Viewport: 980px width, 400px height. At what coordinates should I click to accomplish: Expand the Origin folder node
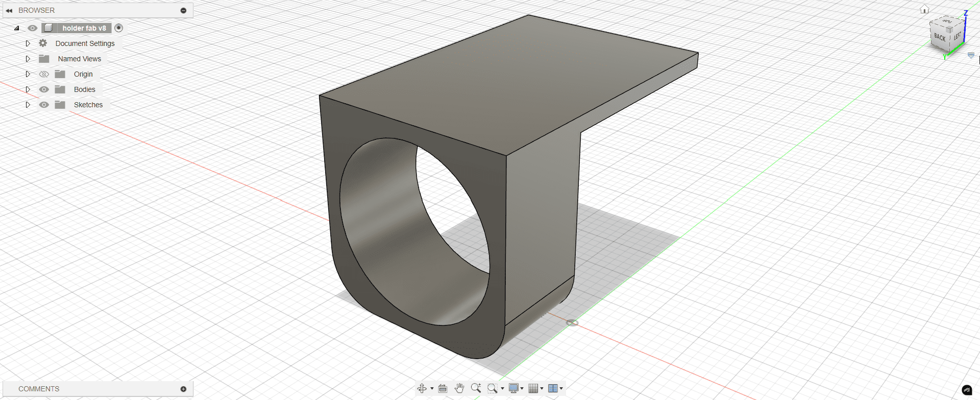(x=28, y=74)
